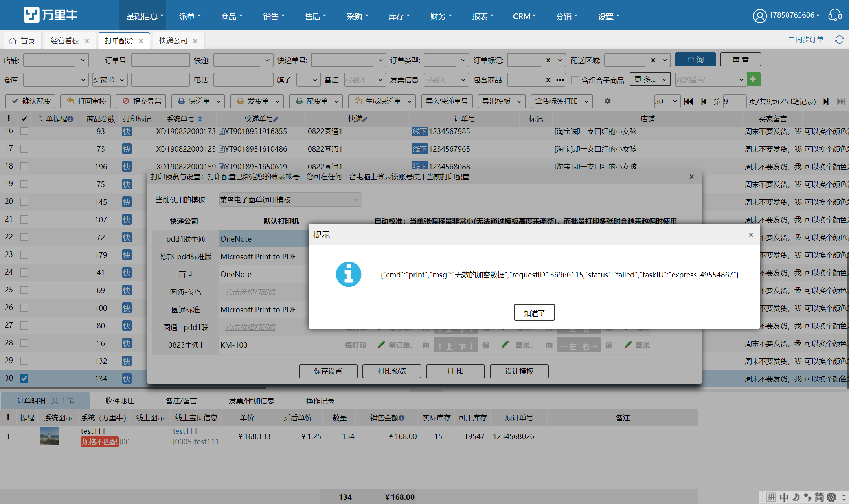Open customer service headset icon

coord(835,15)
